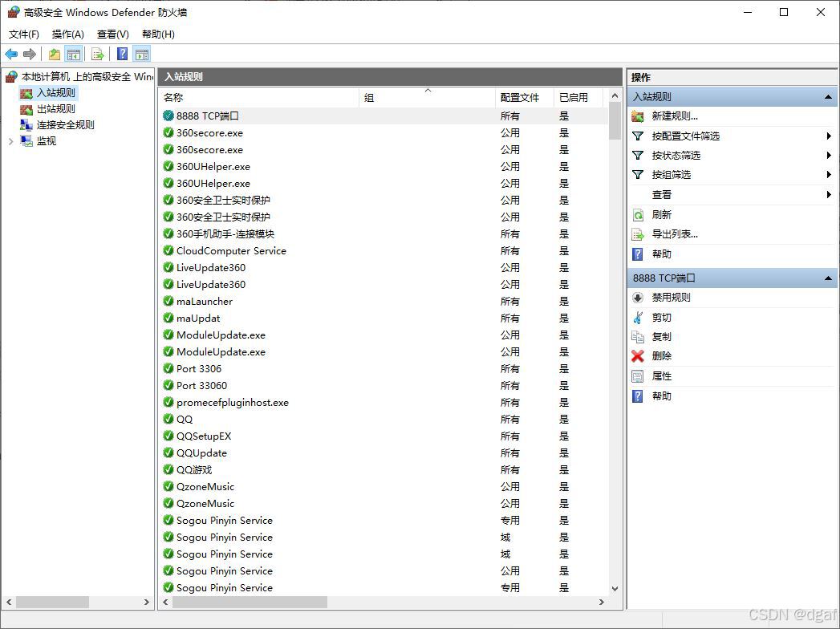Viewport: 840px width, 629px height.
Task: Click the Back arrow toolbar icon
Action: 11,54
